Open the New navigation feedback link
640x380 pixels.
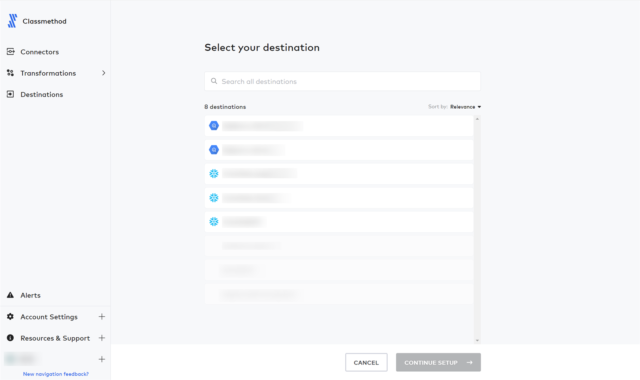click(x=56, y=373)
